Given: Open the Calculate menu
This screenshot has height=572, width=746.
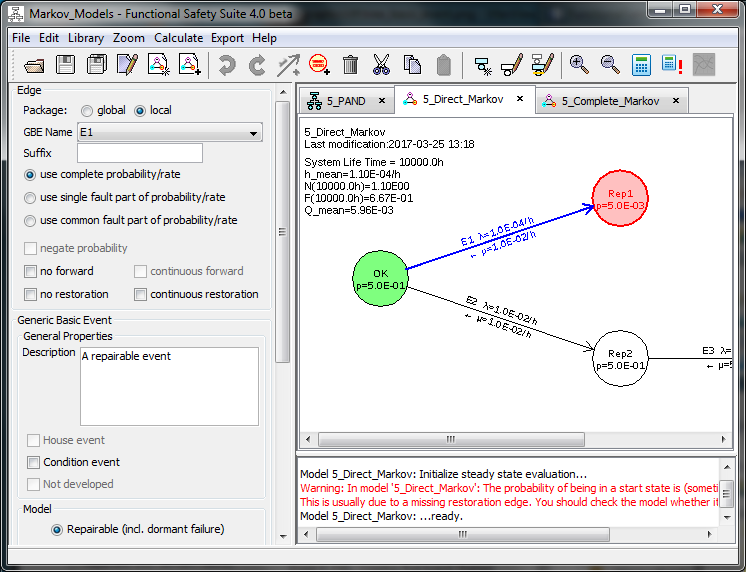Looking at the screenshot, I should tap(178, 38).
